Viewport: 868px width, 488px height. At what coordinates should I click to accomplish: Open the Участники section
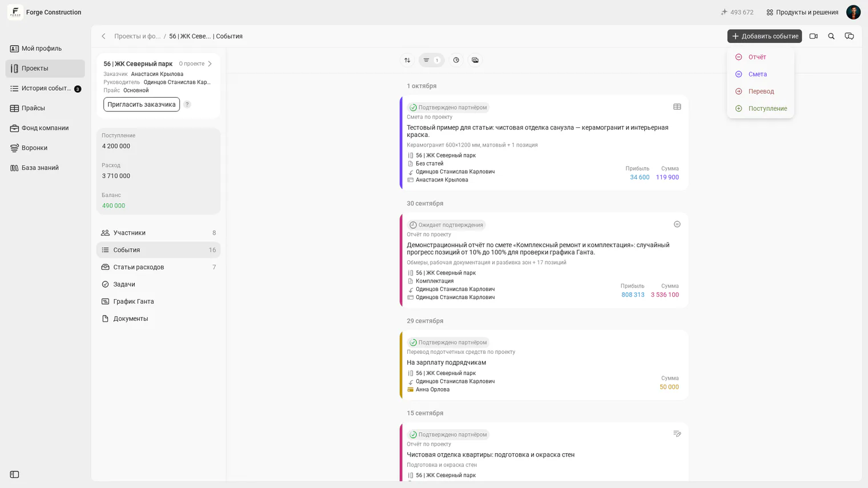tap(158, 233)
